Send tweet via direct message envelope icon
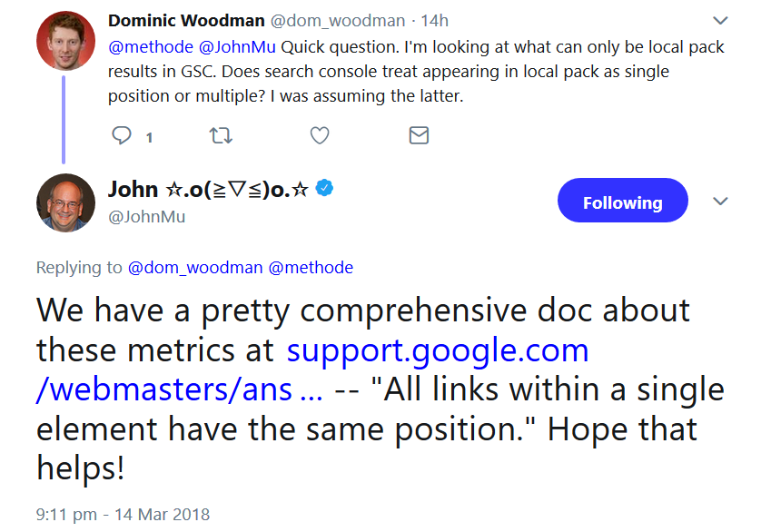The width and height of the screenshot is (771, 532). (419, 136)
